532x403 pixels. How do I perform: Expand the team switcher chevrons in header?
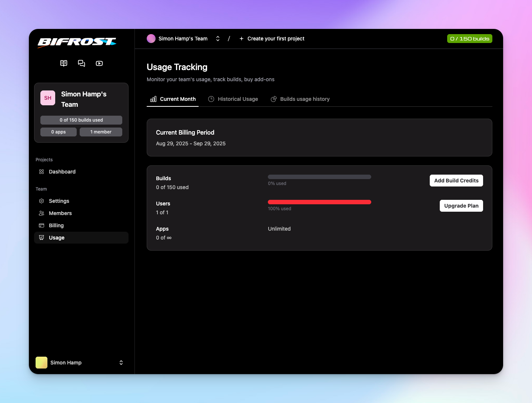218,39
